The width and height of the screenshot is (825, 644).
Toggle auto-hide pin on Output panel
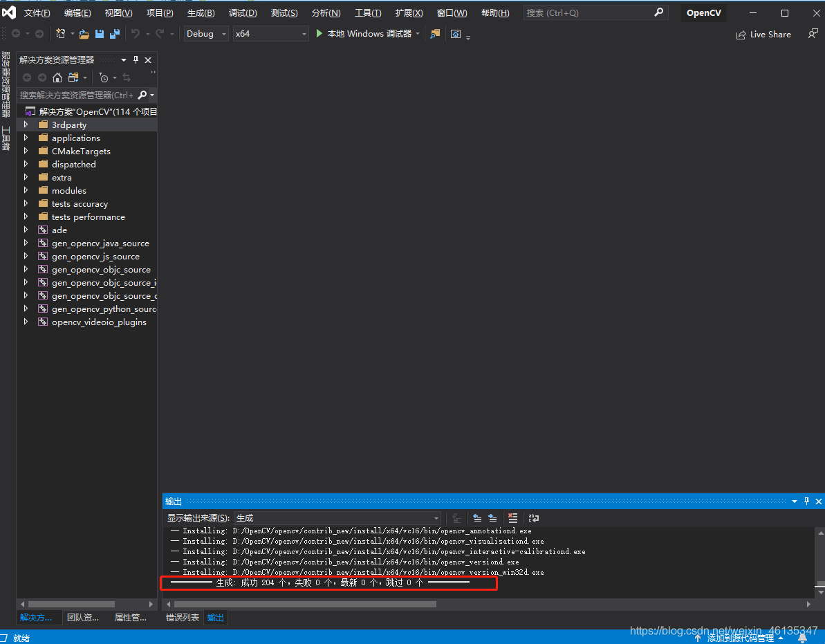pyautogui.click(x=806, y=502)
